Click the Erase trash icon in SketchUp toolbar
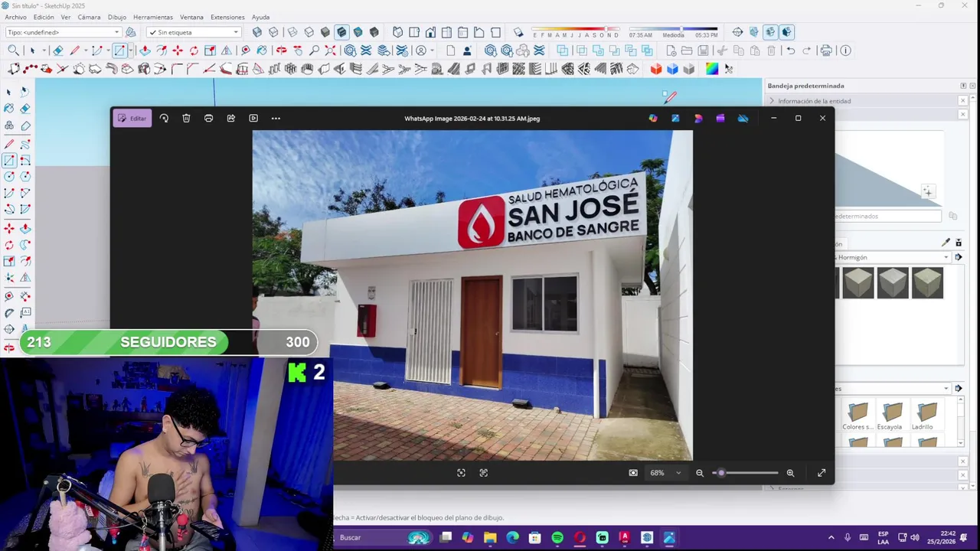Screen dimensions: 980x551 tap(771, 51)
